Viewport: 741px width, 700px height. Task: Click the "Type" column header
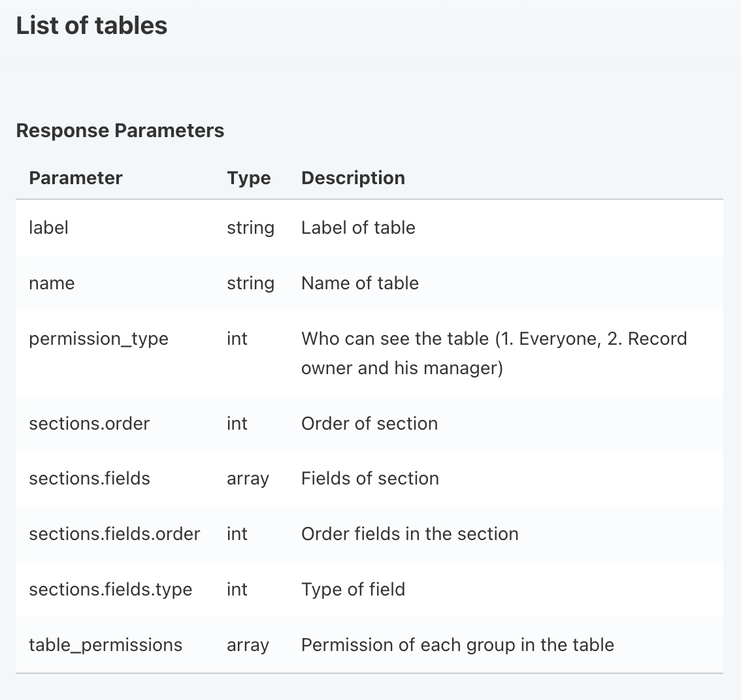(x=248, y=178)
